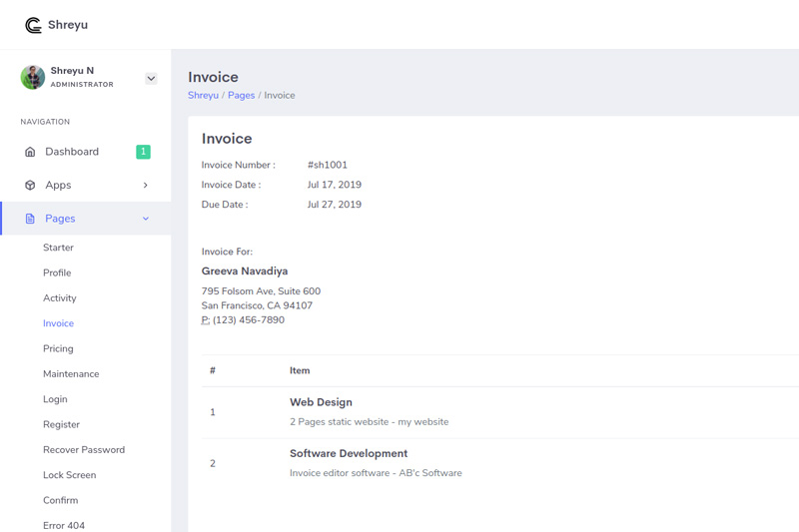799x532 pixels.
Task: Click the Pages breadcrumb link
Action: click(241, 95)
